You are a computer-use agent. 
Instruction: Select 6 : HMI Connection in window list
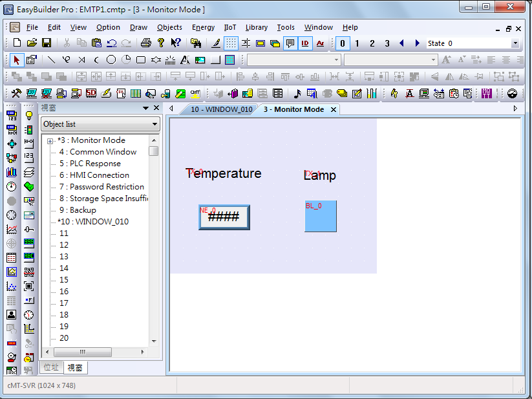(x=94, y=175)
